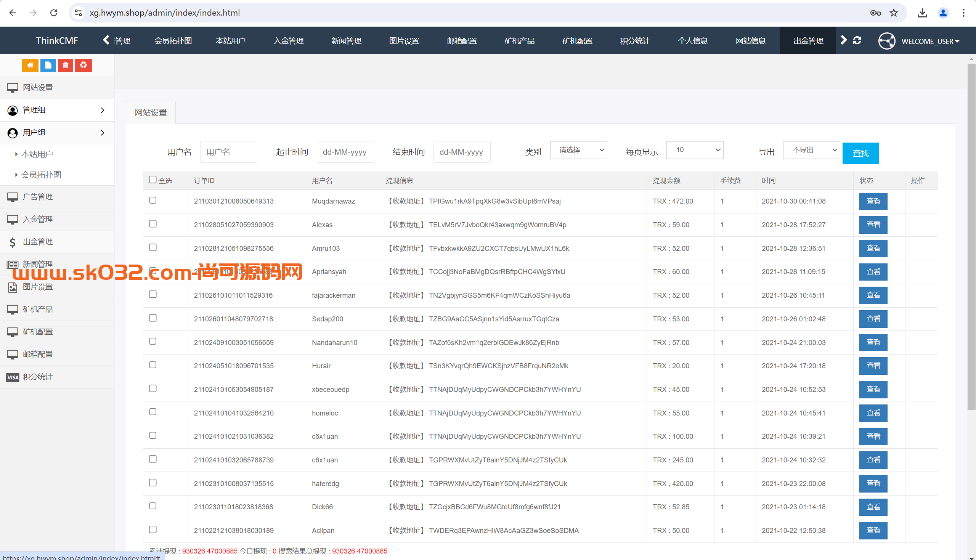Click 查看 for the Acilpan order
Image resolution: width=976 pixels, height=560 pixels.
[x=873, y=530]
